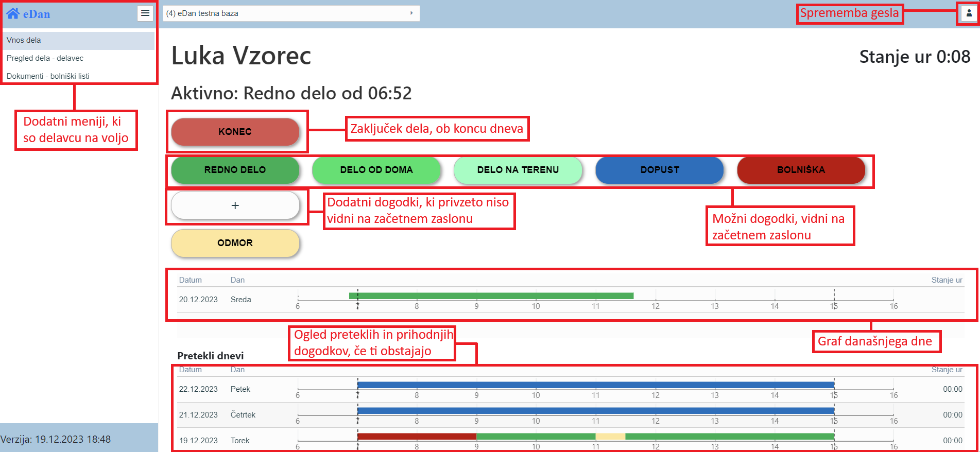Click the Datum column header in today's table
Viewport: 980px width, 452px height.
click(x=191, y=280)
